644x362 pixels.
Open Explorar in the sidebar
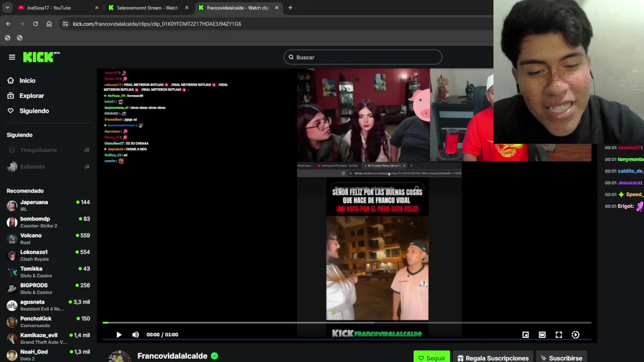click(32, 96)
